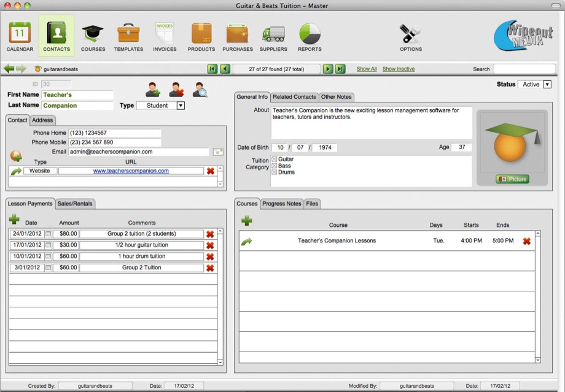Open the Invoices module
The height and width of the screenshot is (392, 565).
[165, 34]
